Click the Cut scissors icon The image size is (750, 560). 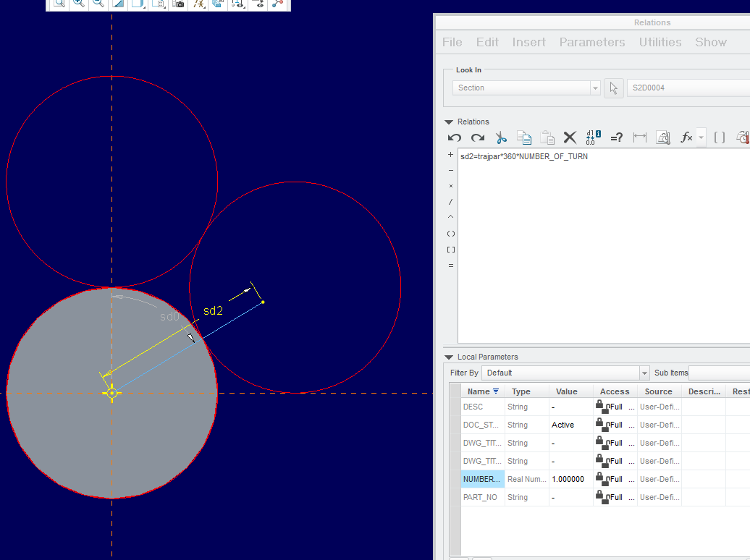pyautogui.click(x=501, y=137)
